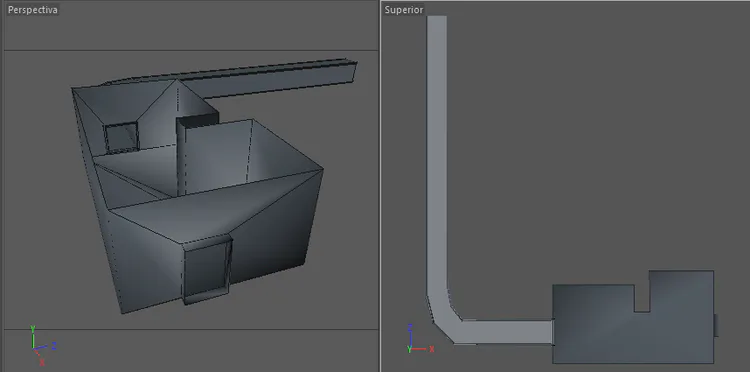The height and width of the screenshot is (372, 750).
Task: Select the horizontal corridor segment in top view
Action: (x=506, y=332)
